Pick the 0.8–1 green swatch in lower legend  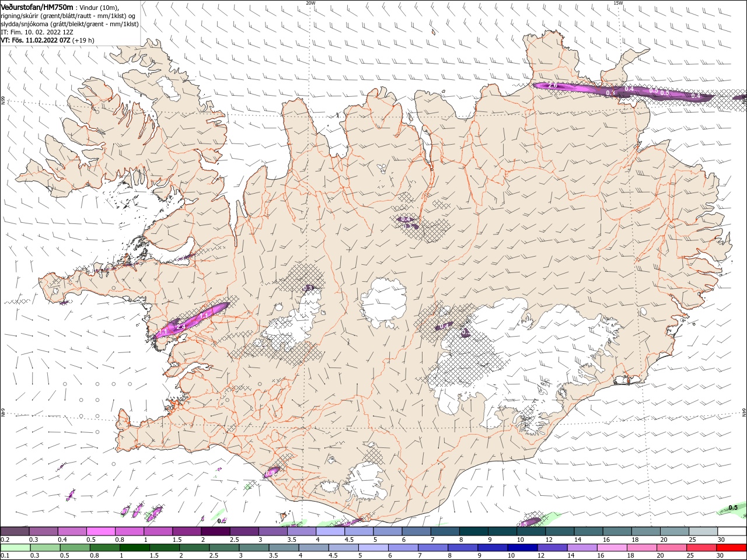(x=104, y=548)
